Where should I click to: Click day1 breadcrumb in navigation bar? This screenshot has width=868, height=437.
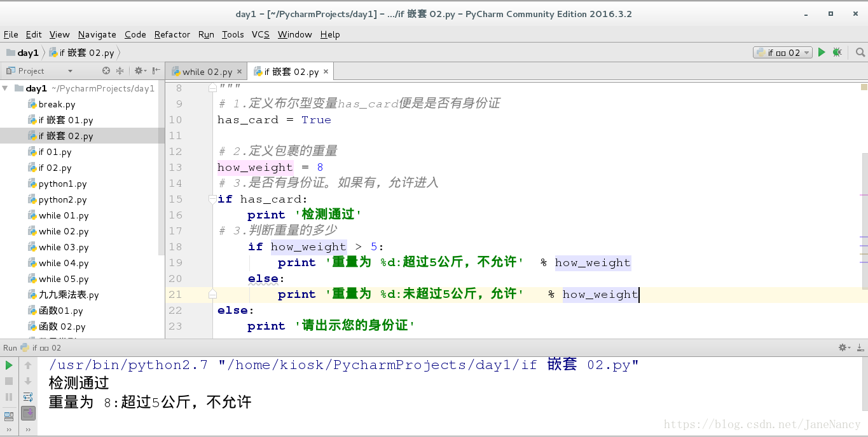click(23, 53)
